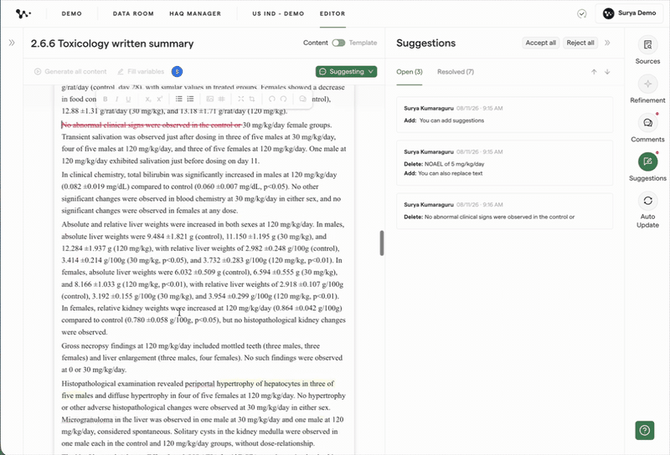Image resolution: width=670 pixels, height=455 pixels.
Task: Toggle the Content/Template switch
Action: (x=338, y=43)
